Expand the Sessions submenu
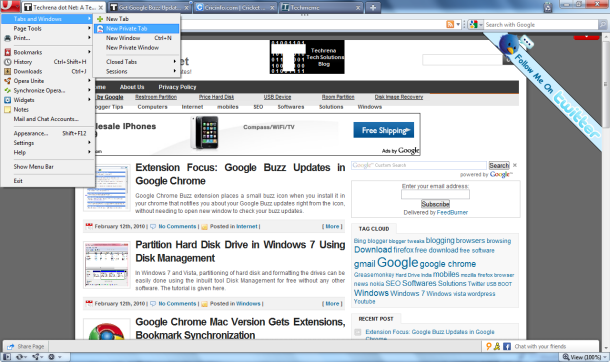Screen dimensions: 610x362 [137, 72]
